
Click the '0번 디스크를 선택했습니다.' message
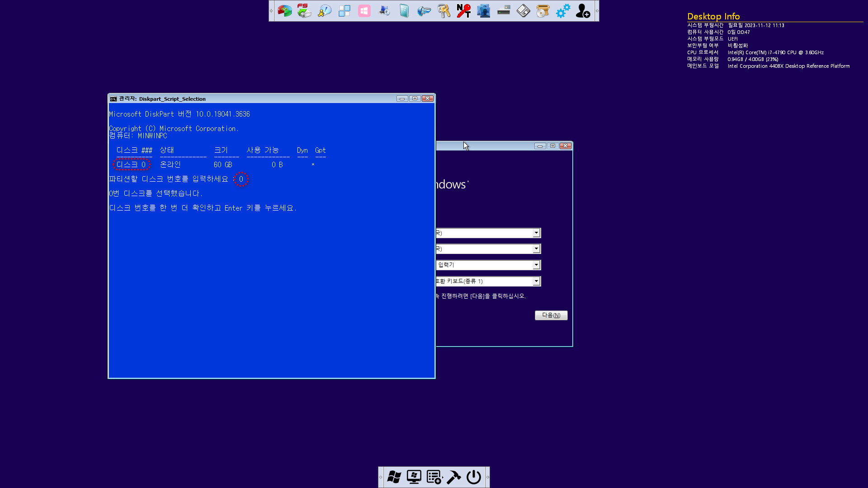point(156,193)
